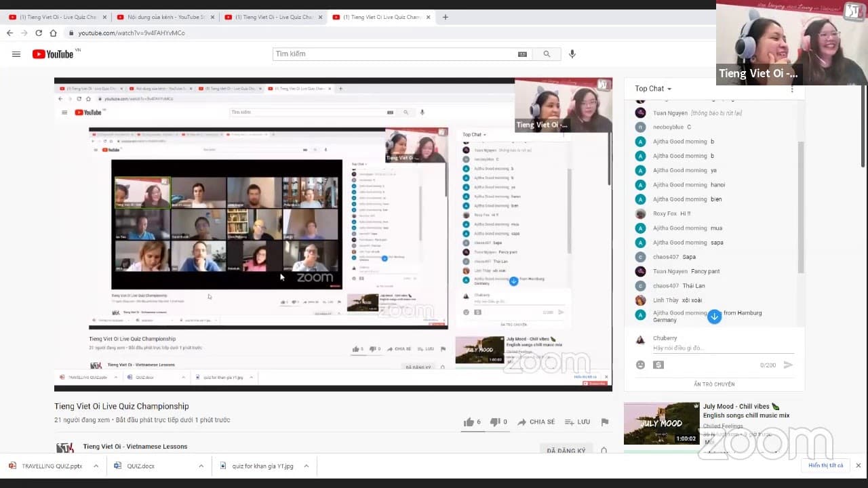Open options arrow for QUIZ.docx download
The width and height of the screenshot is (868, 488).
coord(201,466)
